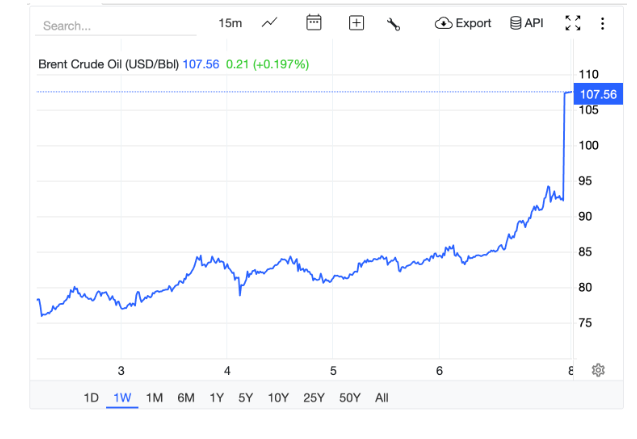
Task: Open the chart type line icon
Action: [x=269, y=23]
